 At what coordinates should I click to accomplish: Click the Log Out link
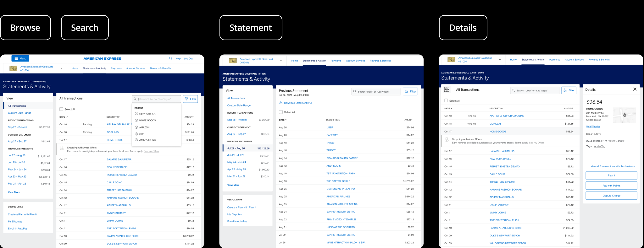point(188,58)
